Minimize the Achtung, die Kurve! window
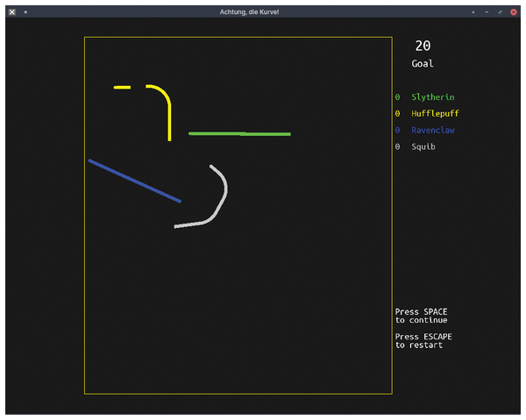This screenshot has height=420, width=526. click(x=487, y=12)
